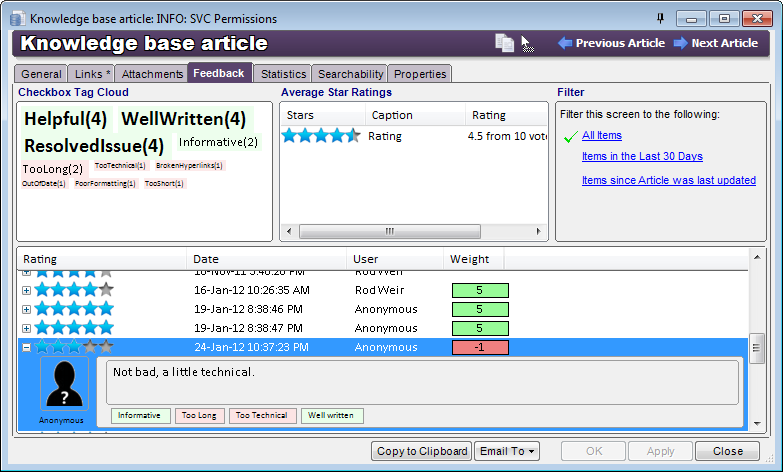Filter items since Article was last updated

coord(669,180)
